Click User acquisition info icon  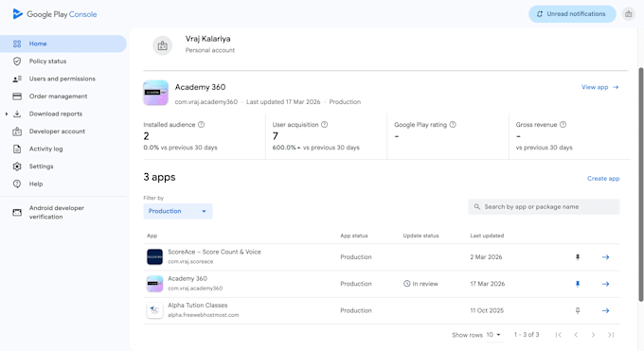pos(325,124)
